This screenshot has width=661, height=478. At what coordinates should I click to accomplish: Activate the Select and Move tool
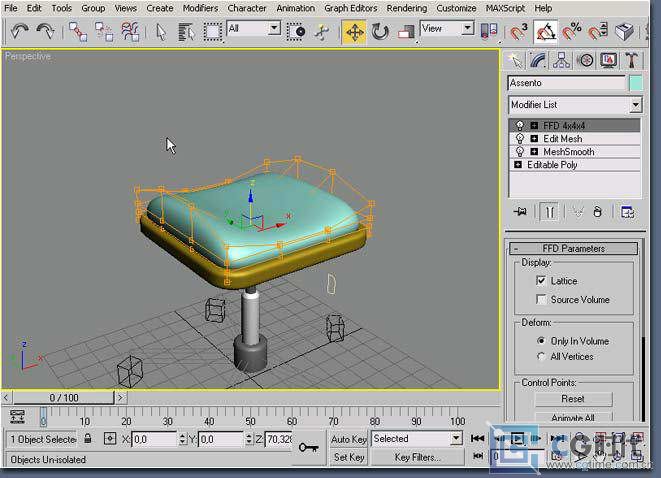click(354, 32)
